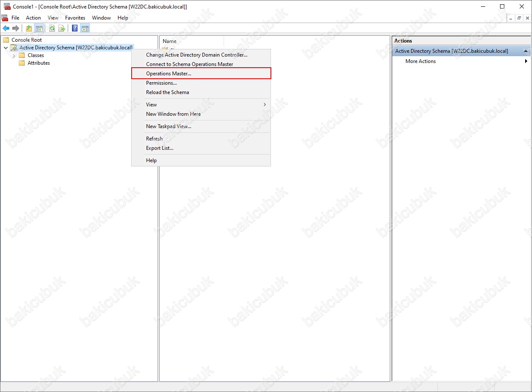532x392 pixels.
Task: Select Reload the Schema
Action: tap(201, 92)
